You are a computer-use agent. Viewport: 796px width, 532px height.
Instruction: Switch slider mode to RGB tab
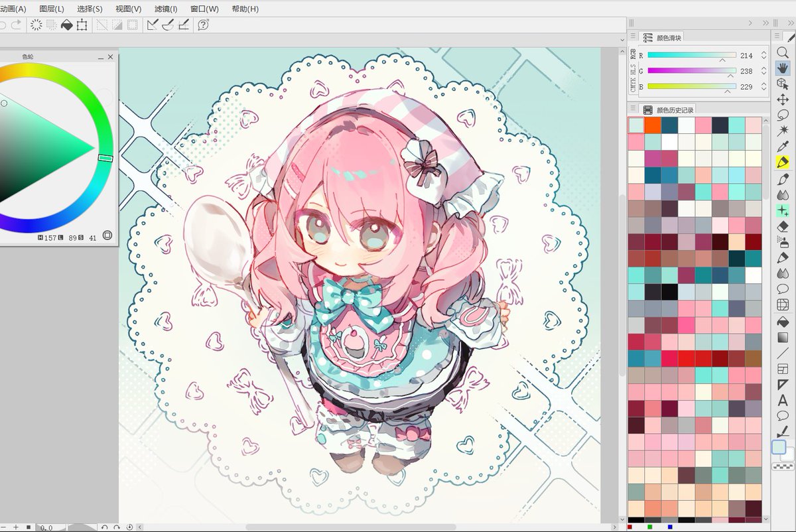pyautogui.click(x=633, y=54)
